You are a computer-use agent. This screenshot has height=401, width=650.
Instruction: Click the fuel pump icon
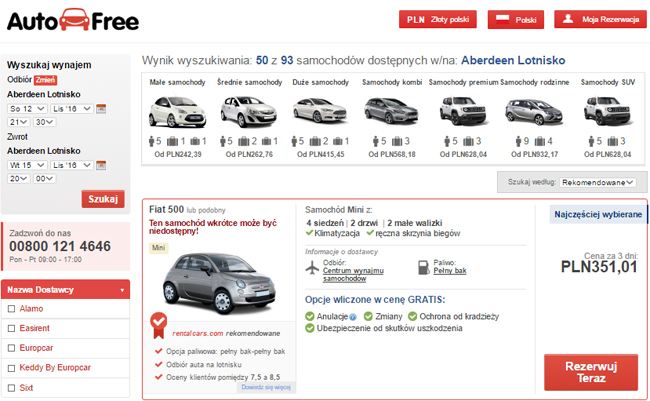pos(423,267)
